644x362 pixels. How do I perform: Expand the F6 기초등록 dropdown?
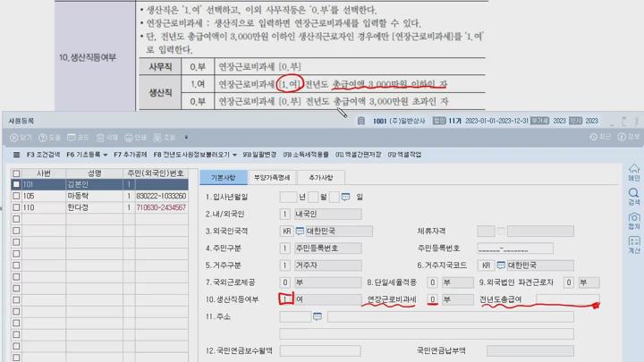click(106, 155)
